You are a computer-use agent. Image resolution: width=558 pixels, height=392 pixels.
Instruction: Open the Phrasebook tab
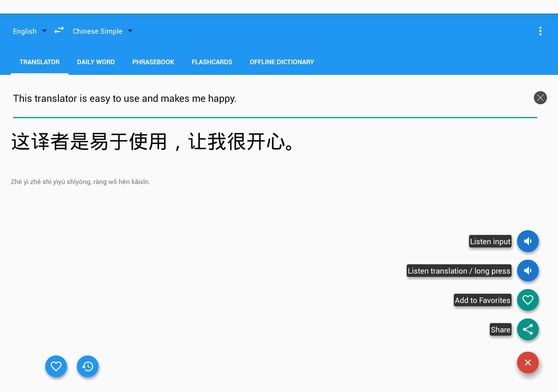[x=153, y=62]
